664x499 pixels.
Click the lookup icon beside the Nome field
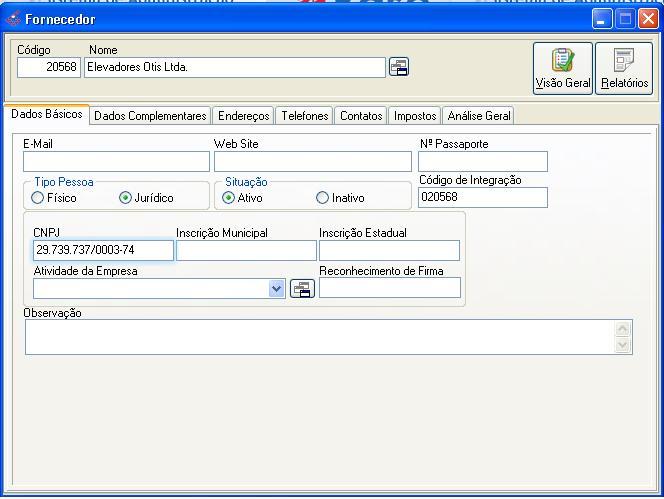click(399, 67)
